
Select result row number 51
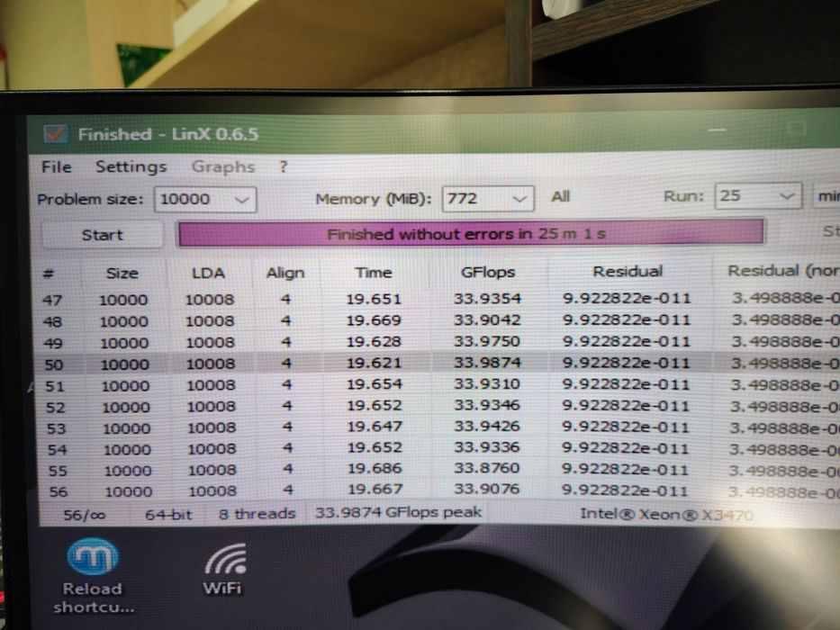(x=439, y=384)
